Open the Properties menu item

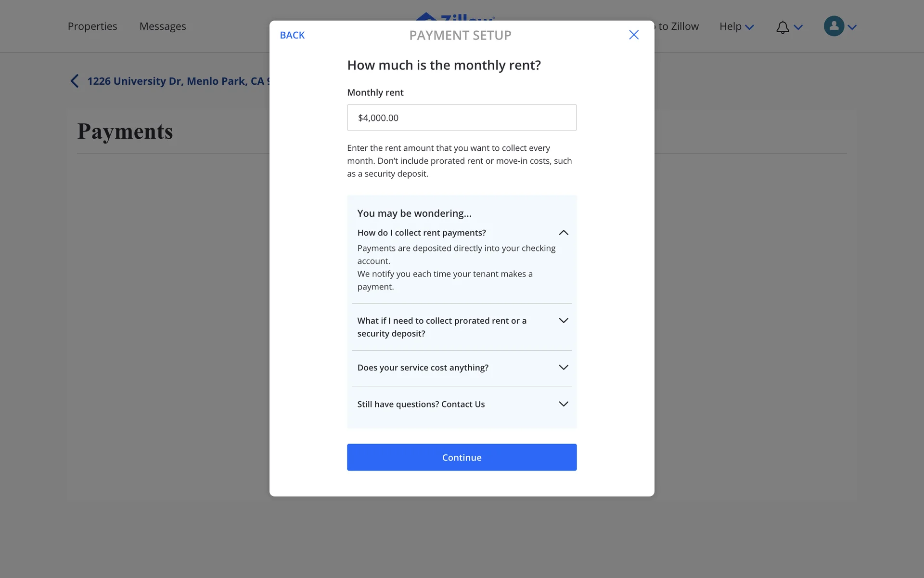click(92, 26)
